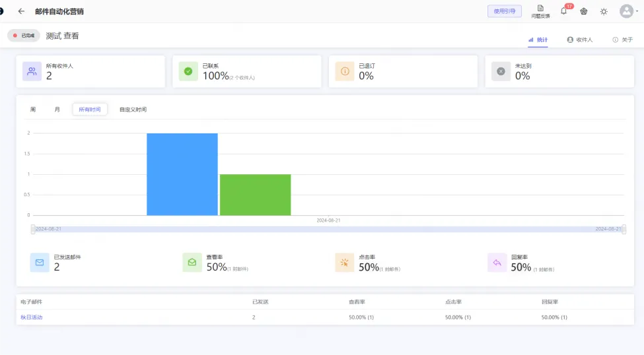This screenshot has height=355, width=644.
Task: Switch to the 关于 tab
Action: point(623,40)
